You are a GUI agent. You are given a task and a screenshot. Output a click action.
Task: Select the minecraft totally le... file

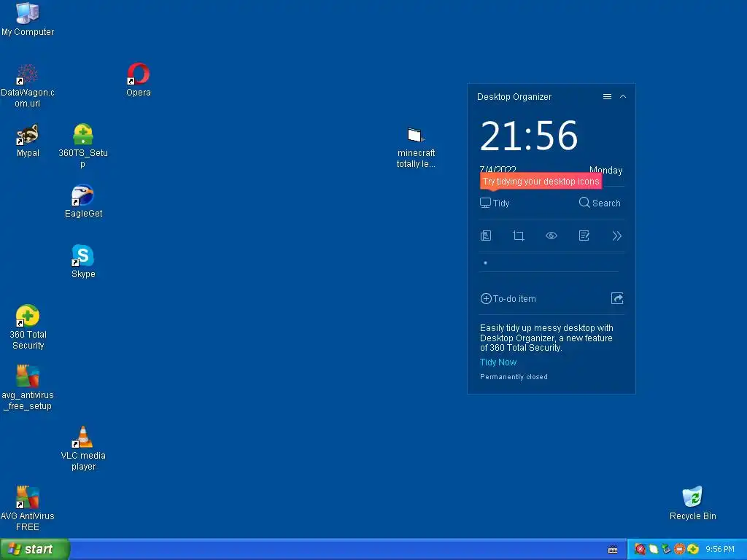(x=416, y=147)
